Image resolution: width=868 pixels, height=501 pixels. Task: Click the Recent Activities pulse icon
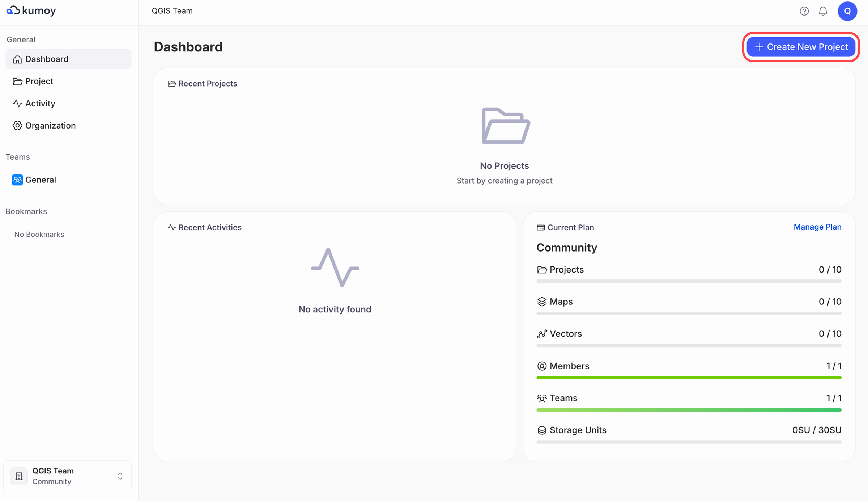coord(172,227)
